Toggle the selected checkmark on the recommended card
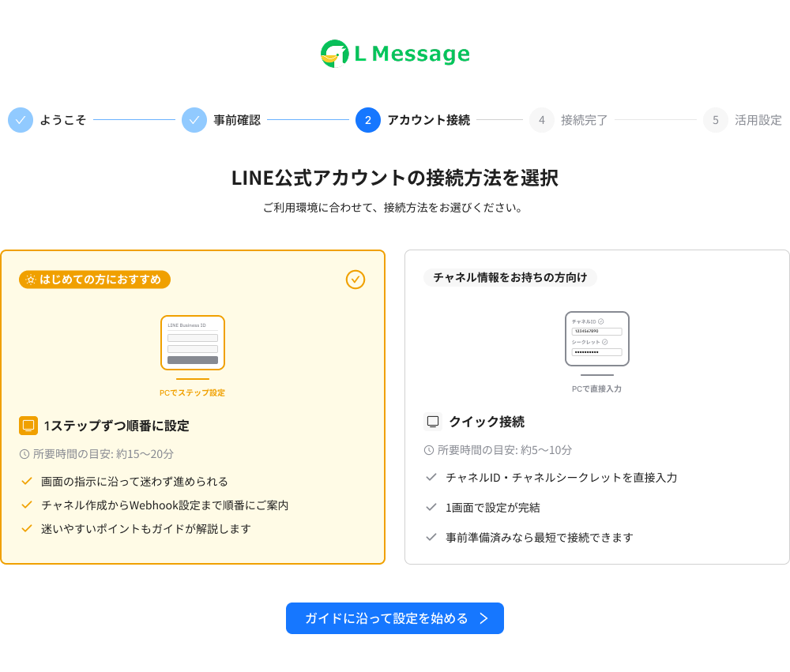This screenshot has height=672, width=790. click(x=355, y=280)
